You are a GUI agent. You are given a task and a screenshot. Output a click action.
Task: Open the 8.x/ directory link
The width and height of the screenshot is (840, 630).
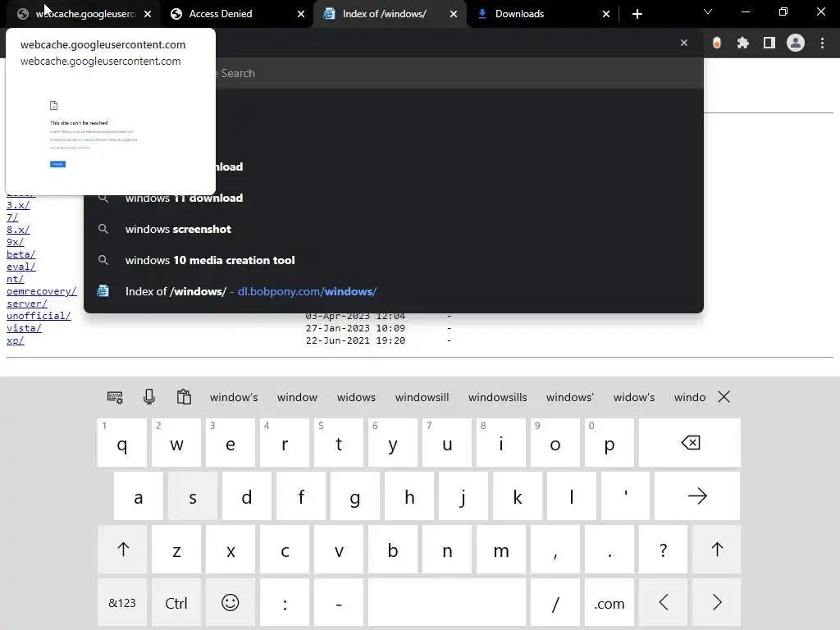pos(18,230)
